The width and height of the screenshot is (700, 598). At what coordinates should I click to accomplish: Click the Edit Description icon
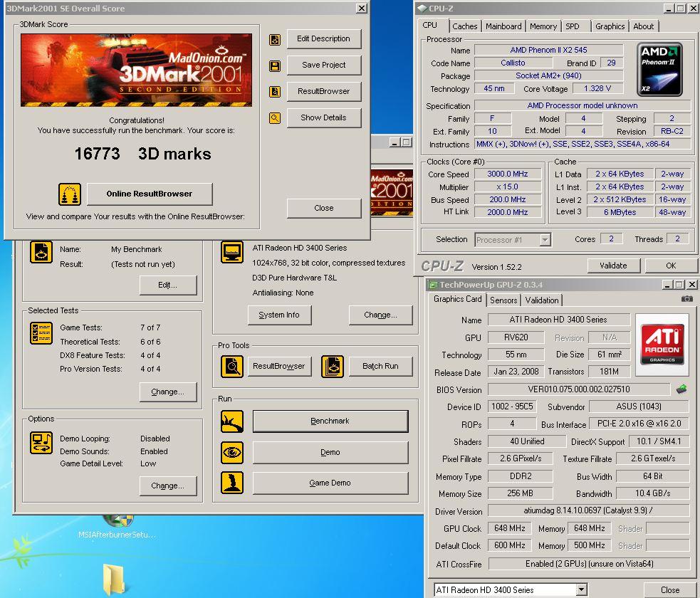pos(275,40)
